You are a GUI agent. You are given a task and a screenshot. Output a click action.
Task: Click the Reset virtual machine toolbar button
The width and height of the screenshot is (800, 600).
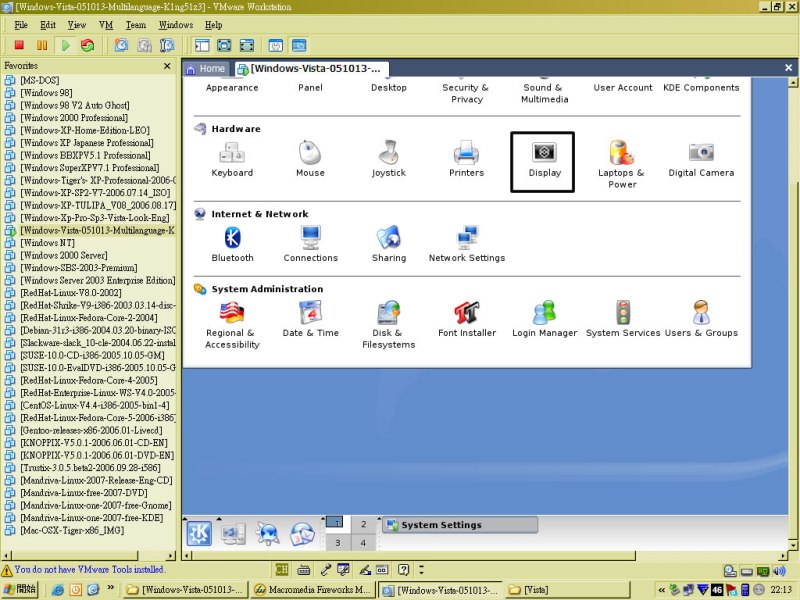(x=88, y=45)
